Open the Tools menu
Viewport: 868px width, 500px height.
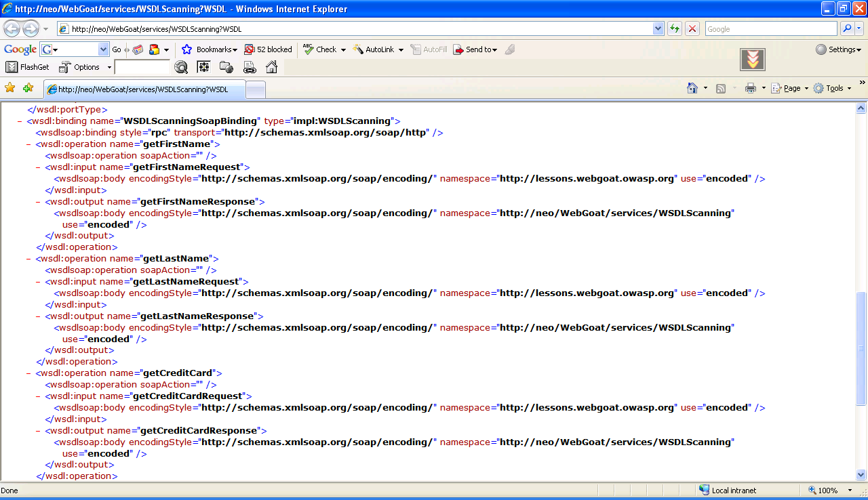(x=833, y=88)
